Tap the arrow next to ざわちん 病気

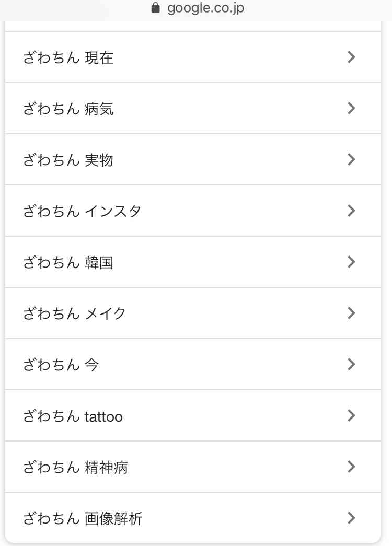351,108
